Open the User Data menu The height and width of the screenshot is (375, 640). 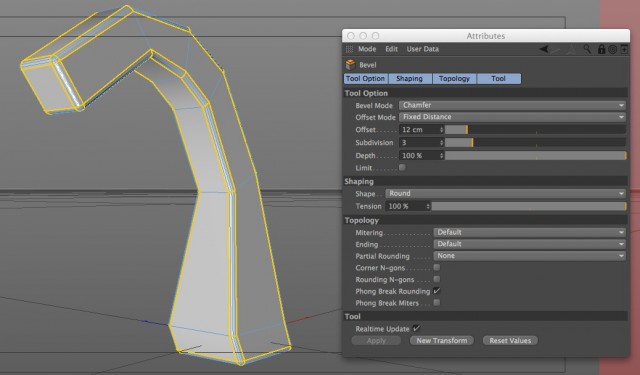click(x=422, y=49)
